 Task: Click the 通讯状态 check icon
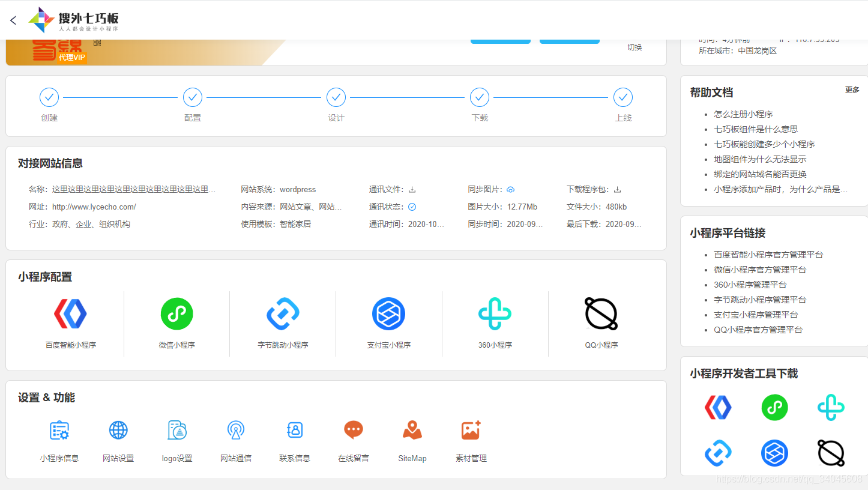[x=412, y=207]
